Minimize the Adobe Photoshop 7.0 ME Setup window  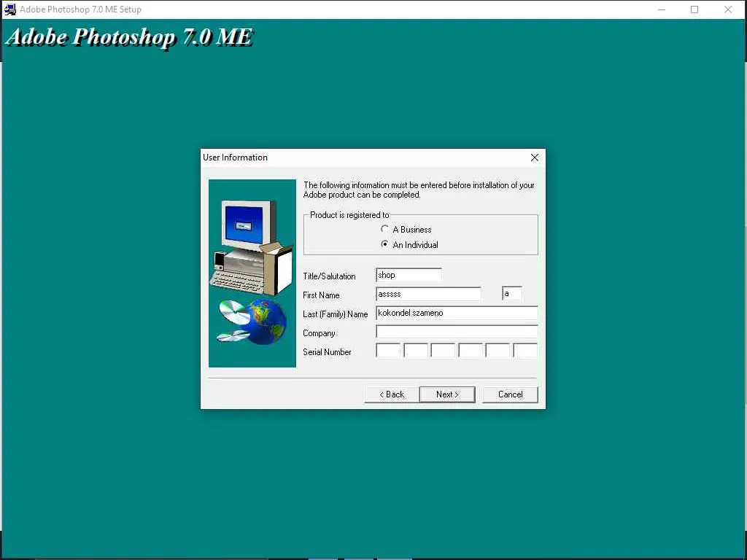click(x=661, y=9)
